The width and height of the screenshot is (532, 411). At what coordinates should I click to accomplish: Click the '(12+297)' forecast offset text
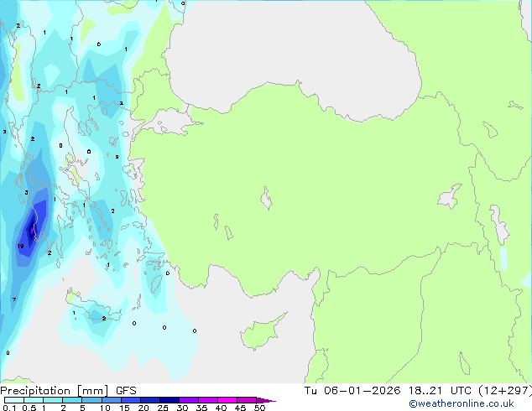[505, 391]
